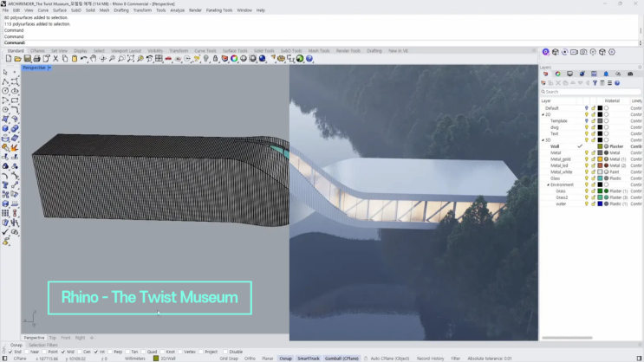Collapse the Environment layer group
The width and height of the screenshot is (644, 362).
coord(548,184)
